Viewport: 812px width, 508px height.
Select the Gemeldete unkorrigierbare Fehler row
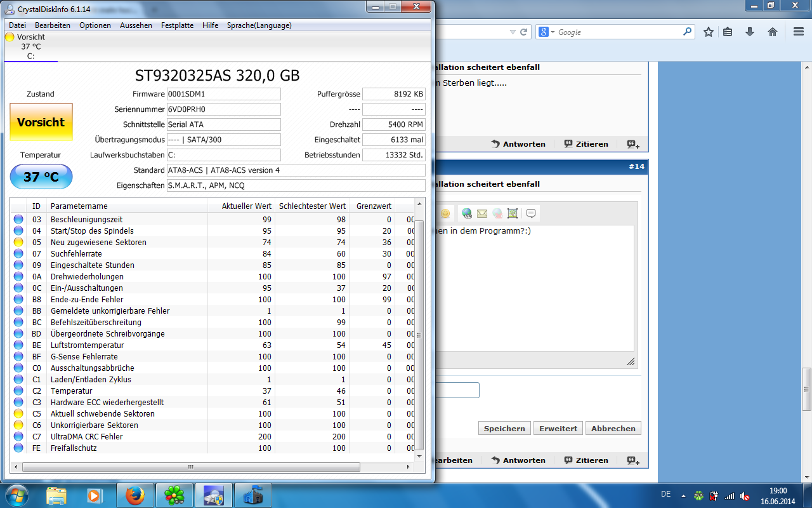tap(212, 311)
